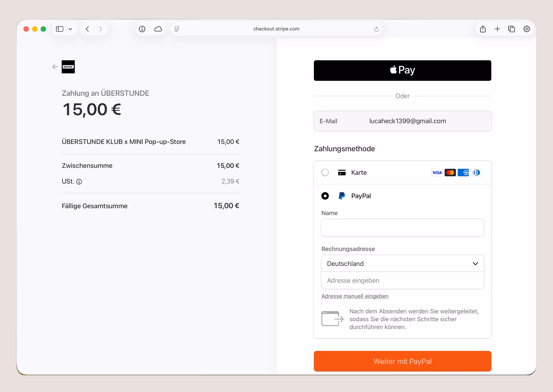Go forward using the browser forward arrow
The image size is (553, 392).
point(101,29)
